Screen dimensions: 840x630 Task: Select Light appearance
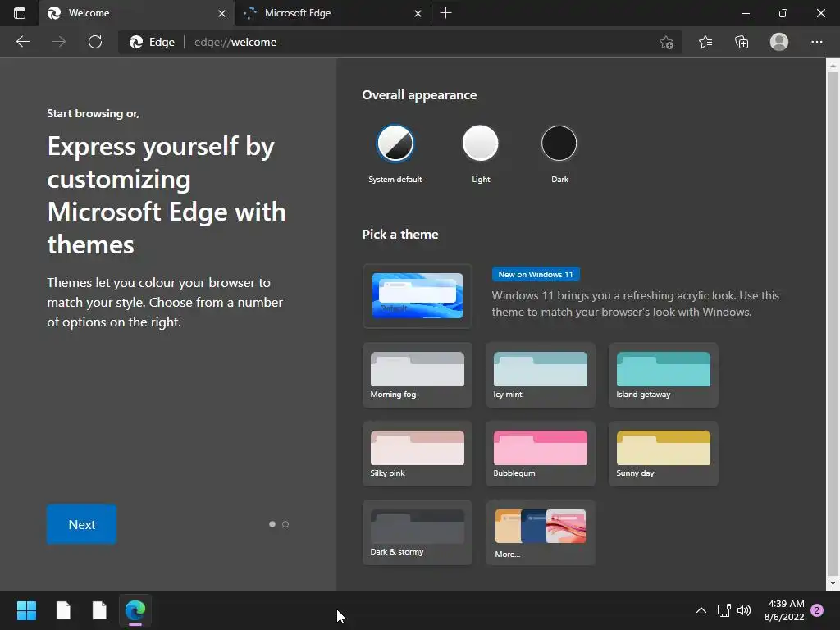[481, 143]
